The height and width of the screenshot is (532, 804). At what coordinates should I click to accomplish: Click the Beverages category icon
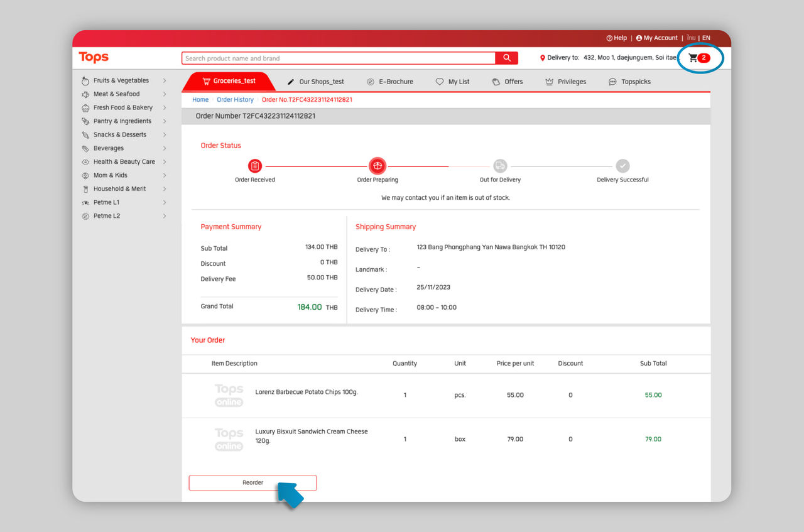tap(86, 148)
